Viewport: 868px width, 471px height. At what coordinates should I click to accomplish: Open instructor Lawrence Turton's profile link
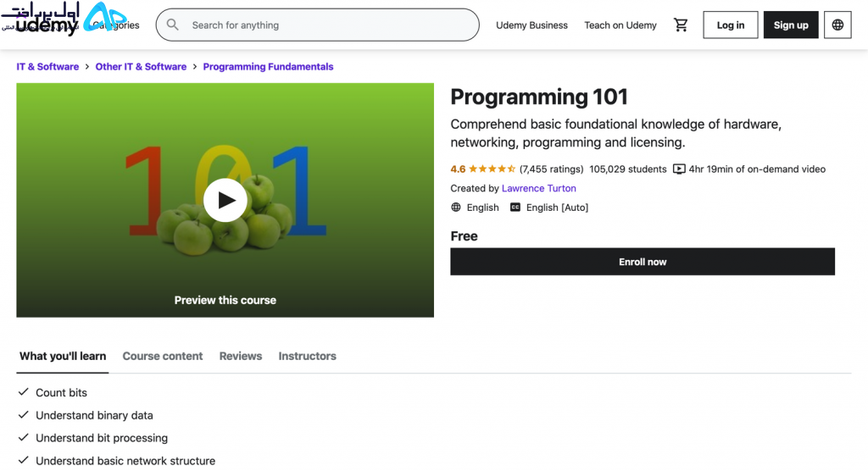tap(538, 189)
